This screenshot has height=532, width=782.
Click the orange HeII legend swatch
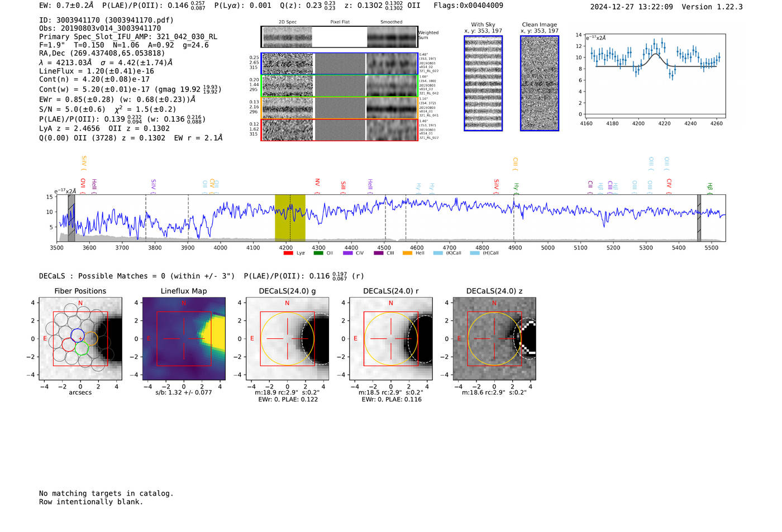[407, 253]
